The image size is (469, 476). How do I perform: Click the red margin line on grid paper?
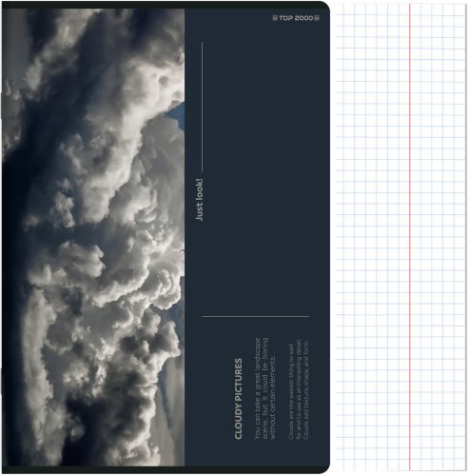(409, 237)
